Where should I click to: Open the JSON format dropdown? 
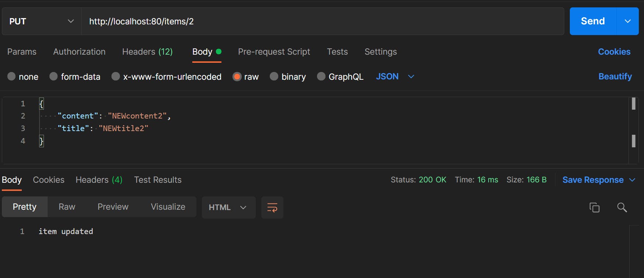[395, 76]
